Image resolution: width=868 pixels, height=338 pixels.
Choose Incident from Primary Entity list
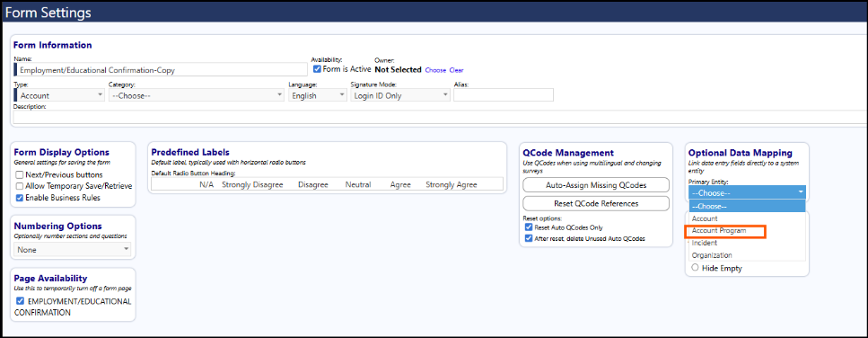[748, 243]
